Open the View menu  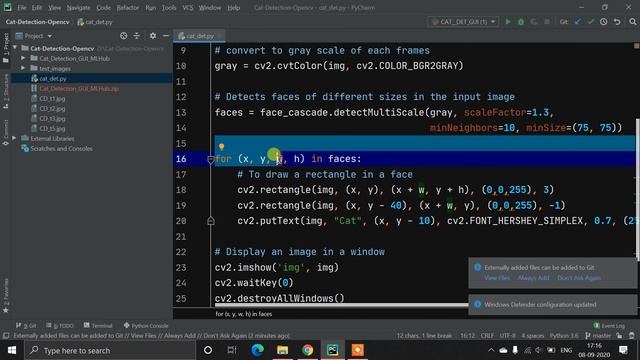click(x=54, y=7)
